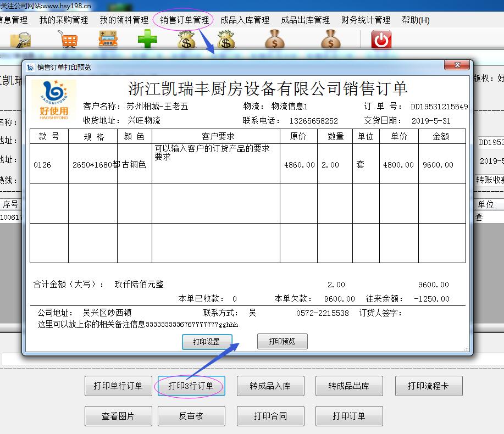Click the 反审核 button
Image resolution: width=504 pixels, height=434 pixels.
191,416
